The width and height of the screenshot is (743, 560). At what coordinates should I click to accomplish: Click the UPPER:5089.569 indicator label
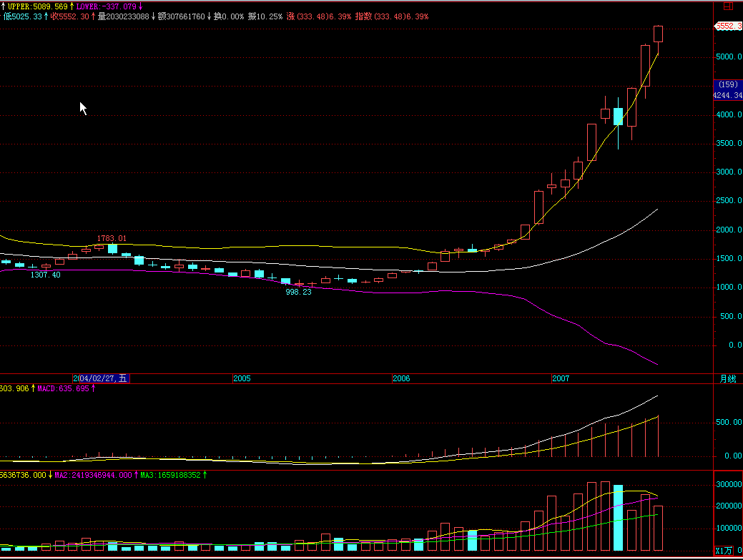37,6
